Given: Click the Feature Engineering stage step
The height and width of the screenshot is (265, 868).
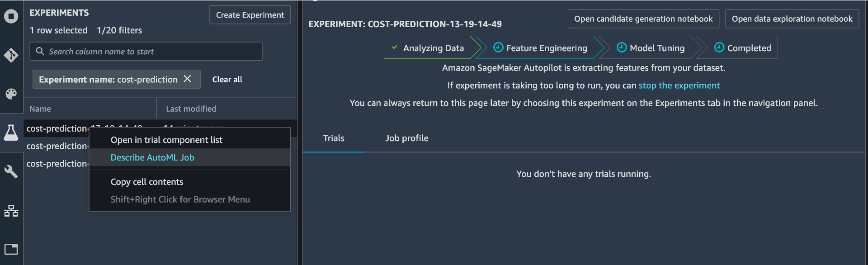Looking at the screenshot, I should [540, 47].
